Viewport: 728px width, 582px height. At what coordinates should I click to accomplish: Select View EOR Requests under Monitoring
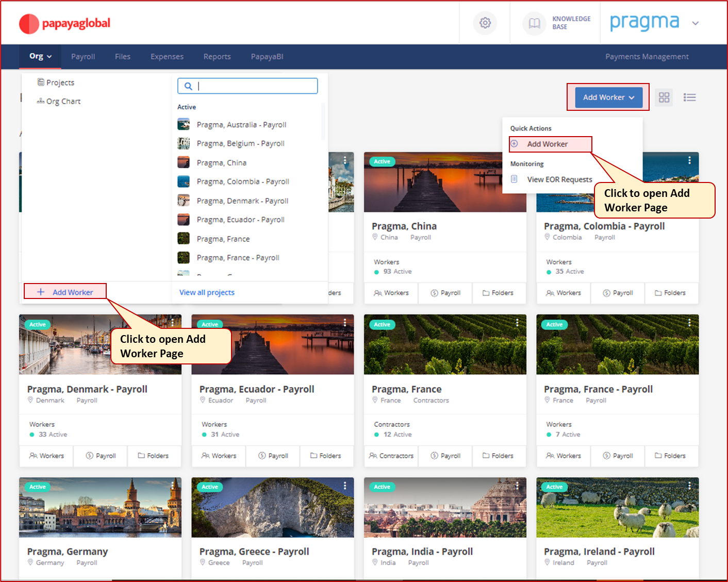pos(559,179)
